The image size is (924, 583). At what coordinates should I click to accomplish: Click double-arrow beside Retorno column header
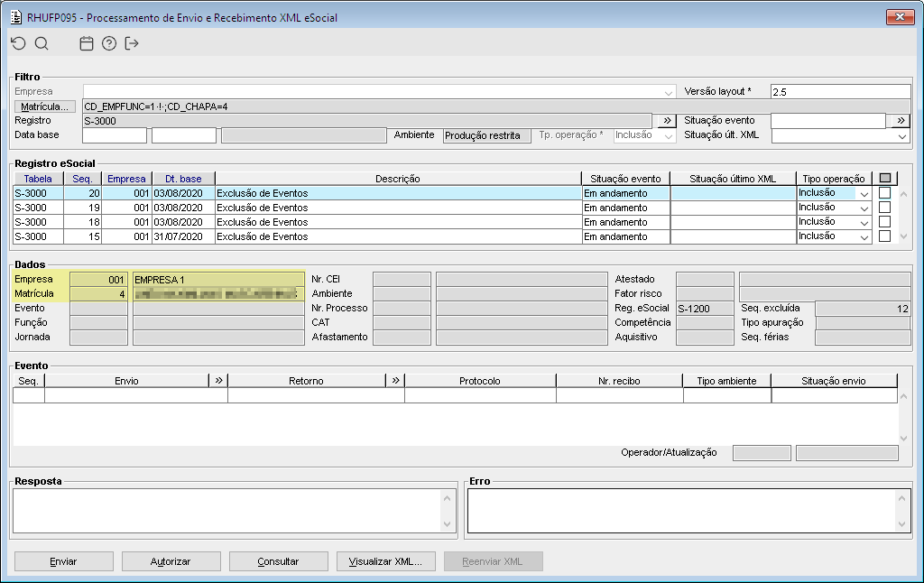(395, 380)
